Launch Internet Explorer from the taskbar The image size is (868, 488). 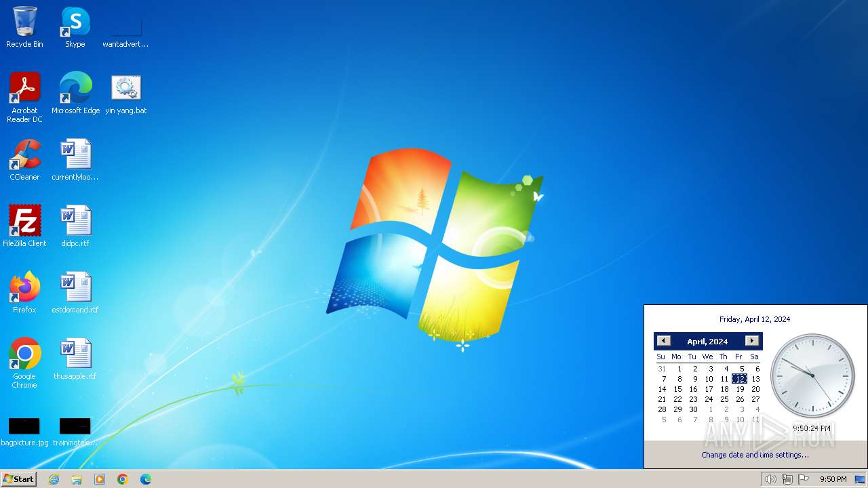click(x=54, y=479)
